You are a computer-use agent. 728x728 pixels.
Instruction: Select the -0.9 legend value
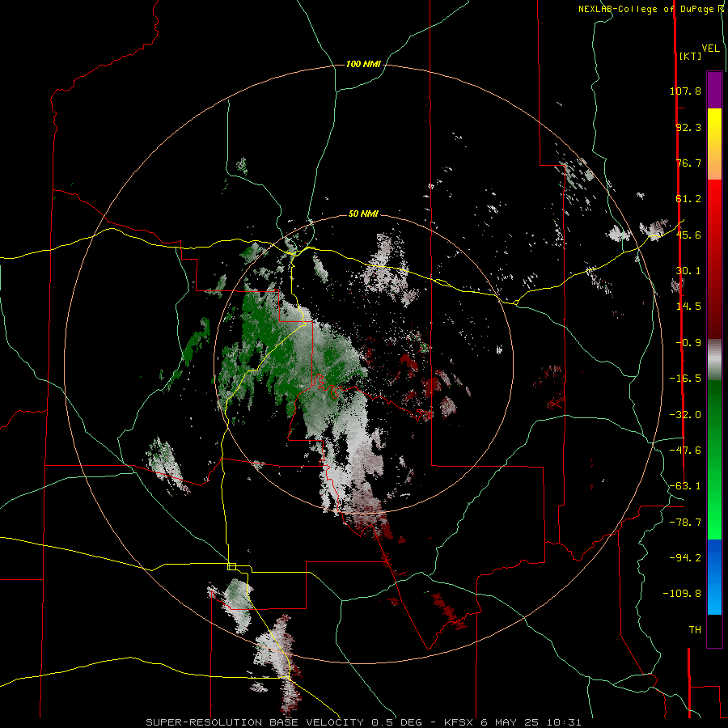(688, 343)
